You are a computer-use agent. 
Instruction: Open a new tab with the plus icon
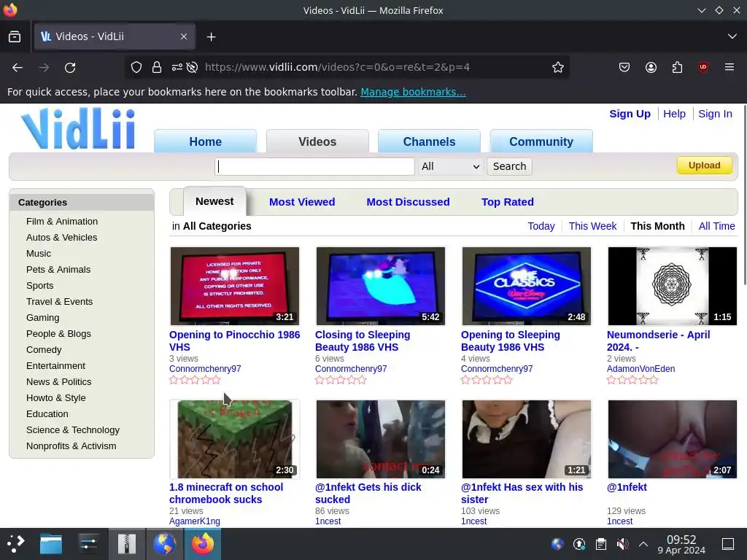pyautogui.click(x=211, y=36)
